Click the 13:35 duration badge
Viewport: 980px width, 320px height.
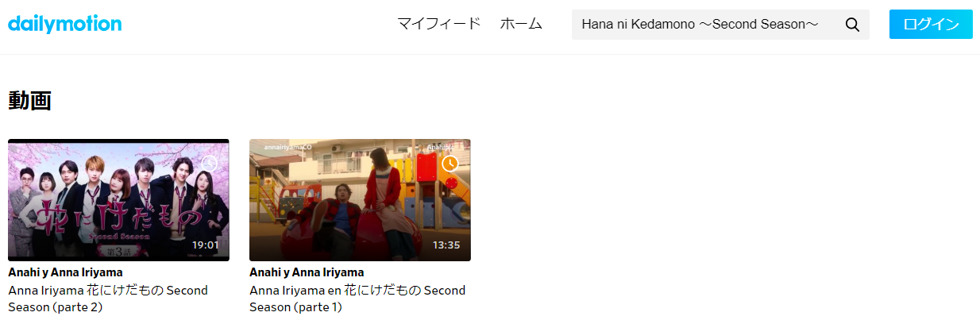446,245
